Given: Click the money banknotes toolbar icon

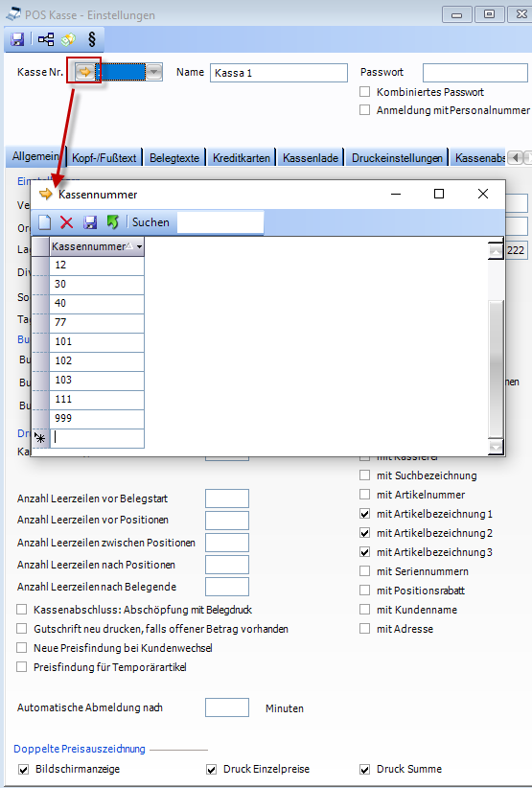Looking at the screenshot, I should tap(68, 39).
